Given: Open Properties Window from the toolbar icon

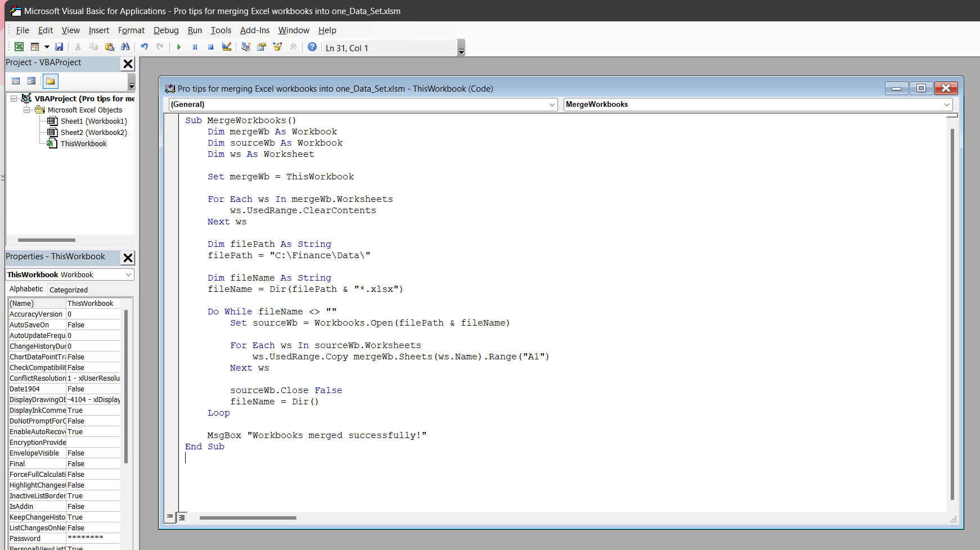Looking at the screenshot, I should [262, 47].
